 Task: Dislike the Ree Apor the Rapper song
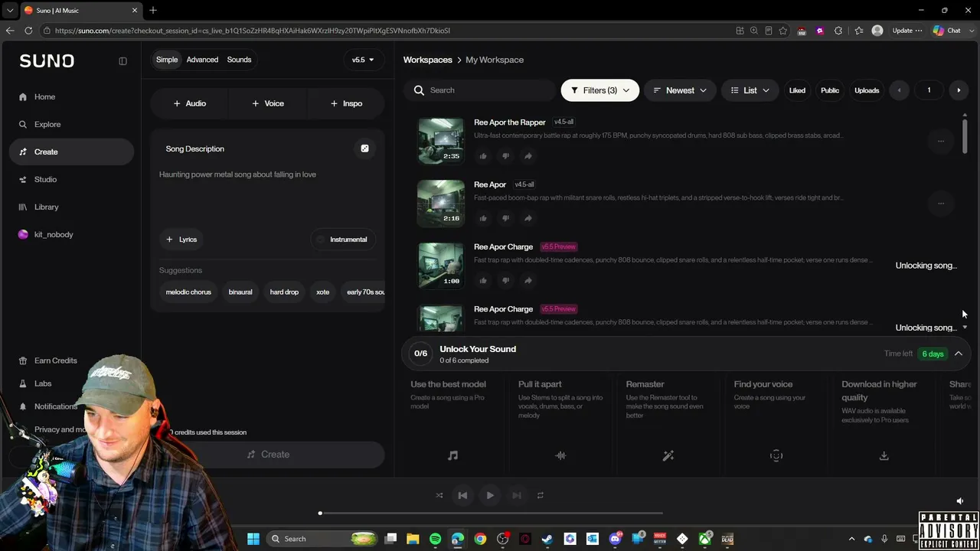tap(505, 156)
